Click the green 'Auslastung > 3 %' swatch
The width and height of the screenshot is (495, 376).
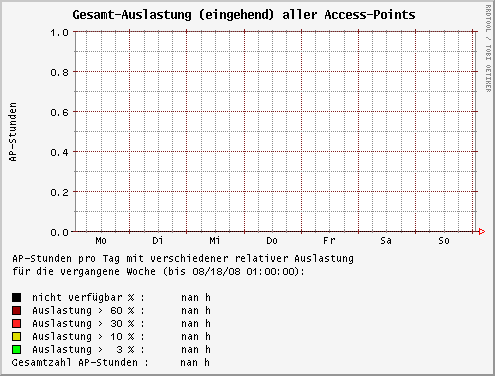tap(16, 349)
